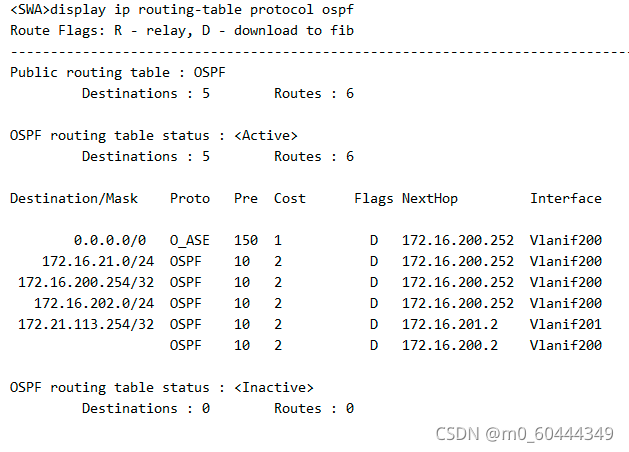This screenshot has height=452, width=629.
Task: Click the Interface column header
Action: point(566,199)
